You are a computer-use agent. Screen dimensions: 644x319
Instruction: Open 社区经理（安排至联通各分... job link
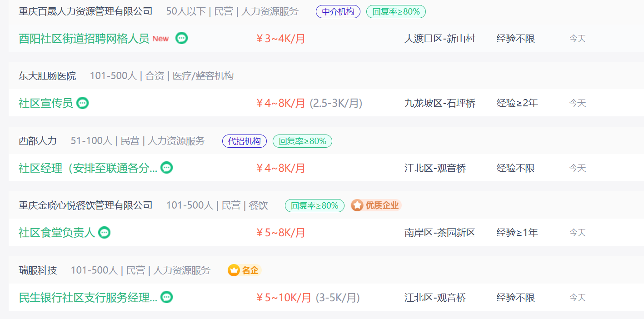point(88,168)
